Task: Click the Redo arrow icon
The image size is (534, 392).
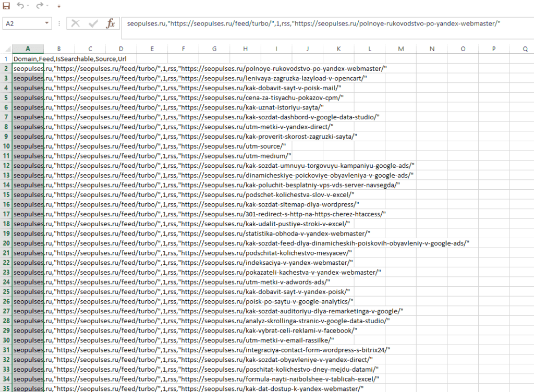Action: tap(40, 5)
